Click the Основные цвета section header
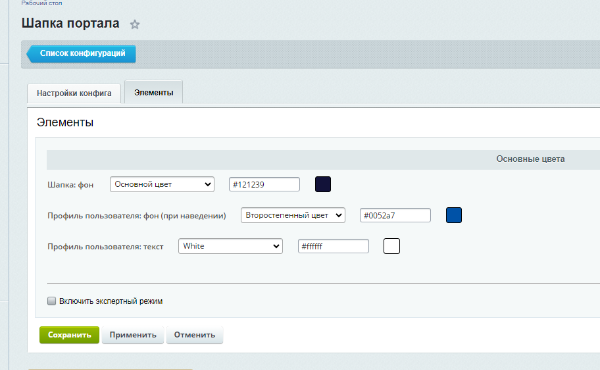This screenshot has height=370, width=600. coord(530,159)
